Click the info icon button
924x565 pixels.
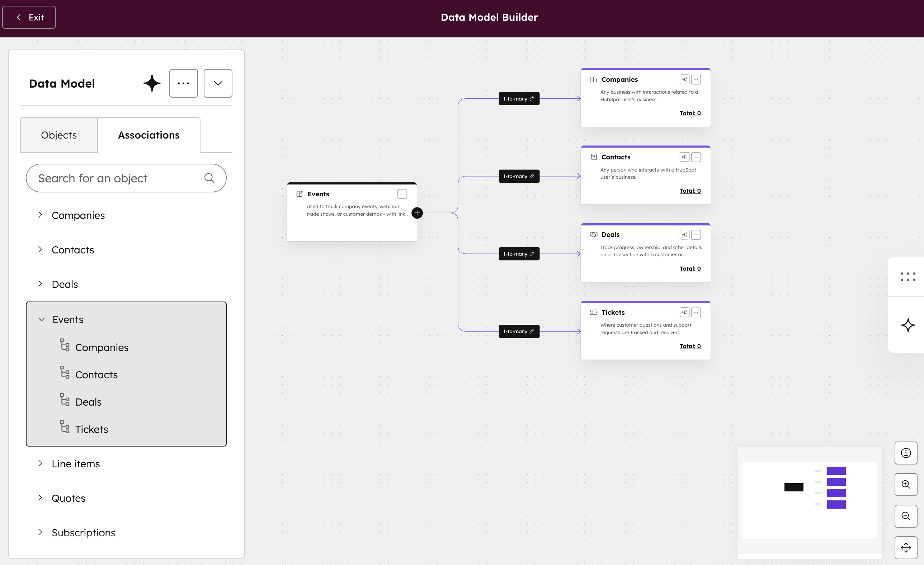[906, 453]
